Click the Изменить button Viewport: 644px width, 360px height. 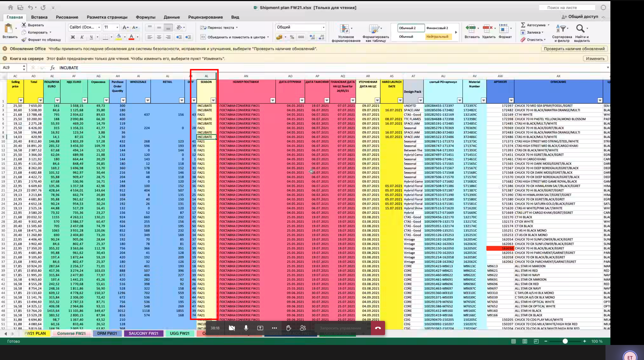pyautogui.click(x=595, y=58)
